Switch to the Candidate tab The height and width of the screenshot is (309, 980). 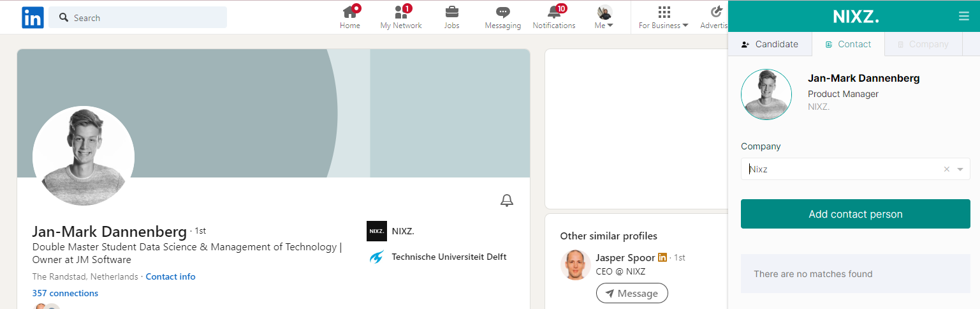coord(770,44)
